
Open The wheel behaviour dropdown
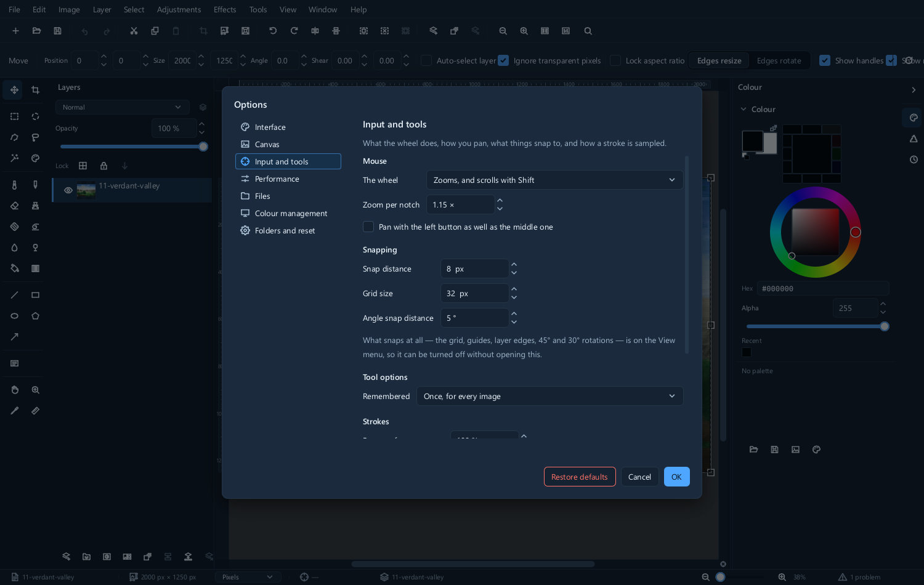coord(554,180)
